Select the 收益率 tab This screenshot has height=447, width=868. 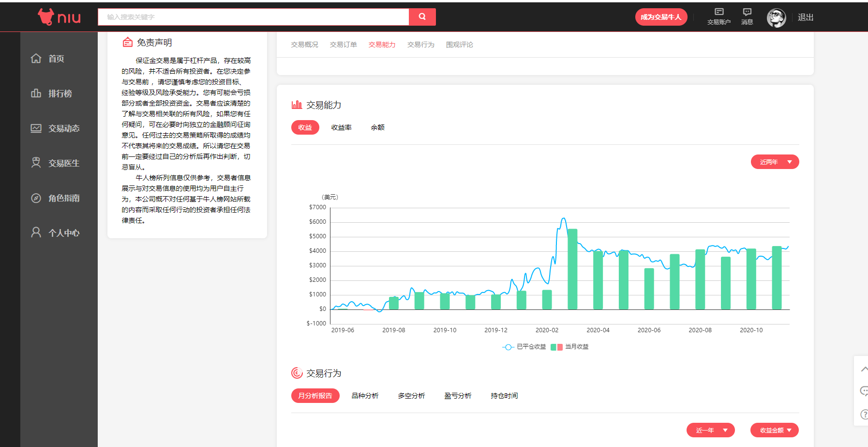point(341,127)
